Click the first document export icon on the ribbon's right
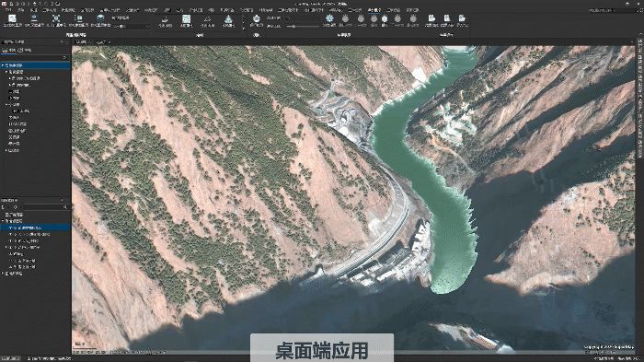 pyautogui.click(x=431, y=18)
